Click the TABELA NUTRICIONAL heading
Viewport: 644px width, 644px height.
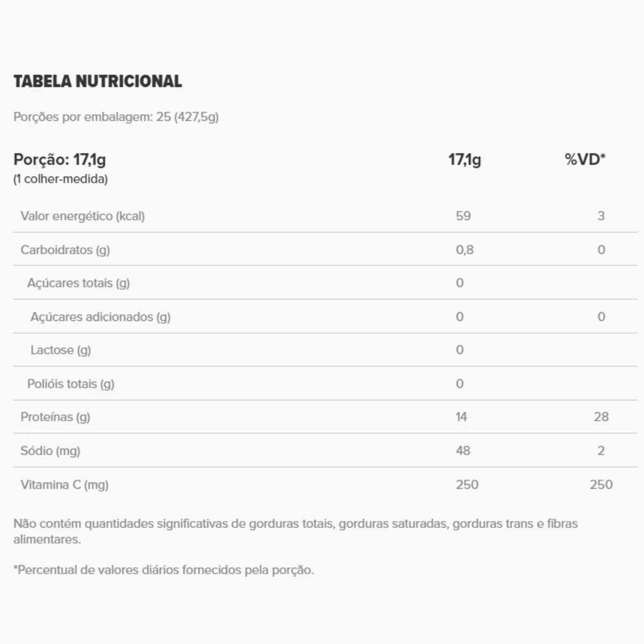[x=97, y=82]
